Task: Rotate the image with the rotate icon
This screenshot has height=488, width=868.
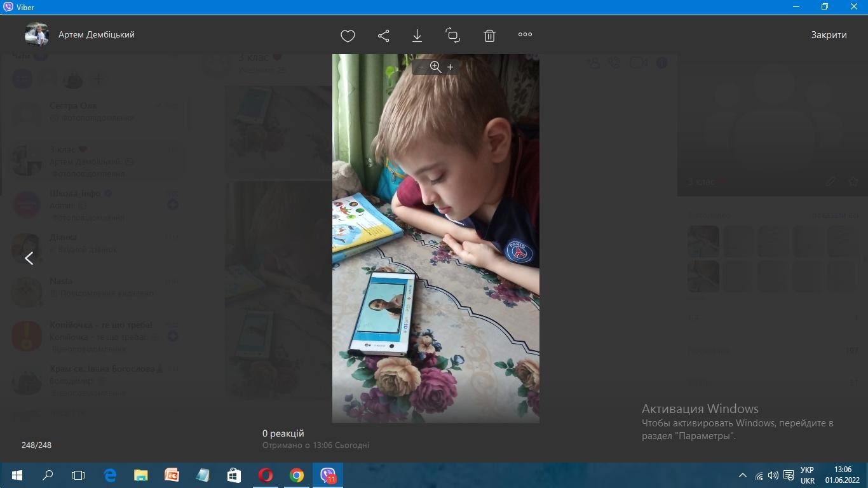Action: [x=452, y=35]
